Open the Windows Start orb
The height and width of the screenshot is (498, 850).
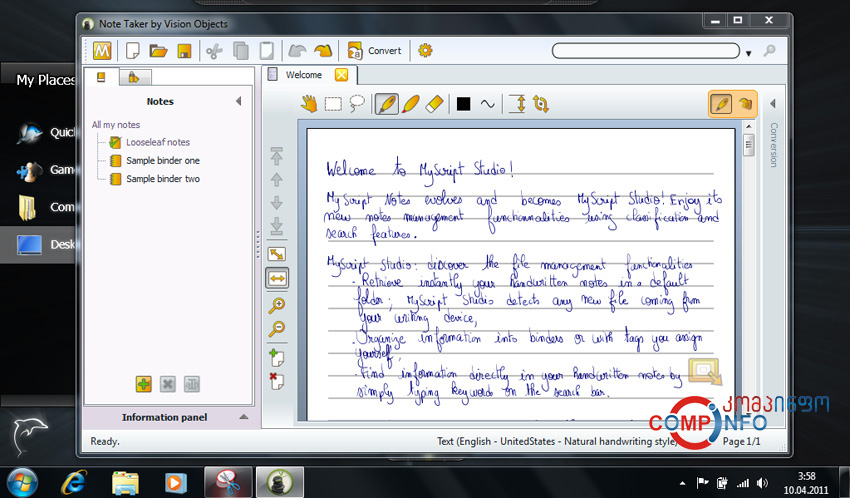tap(22, 482)
